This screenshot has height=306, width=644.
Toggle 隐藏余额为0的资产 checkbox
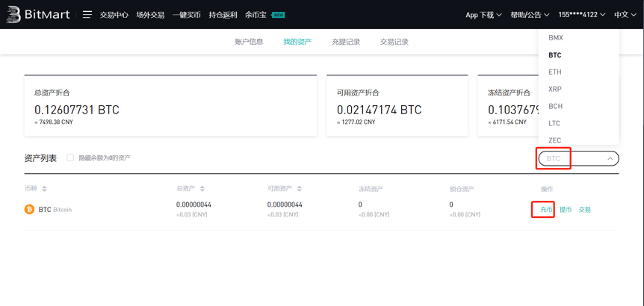70,158
